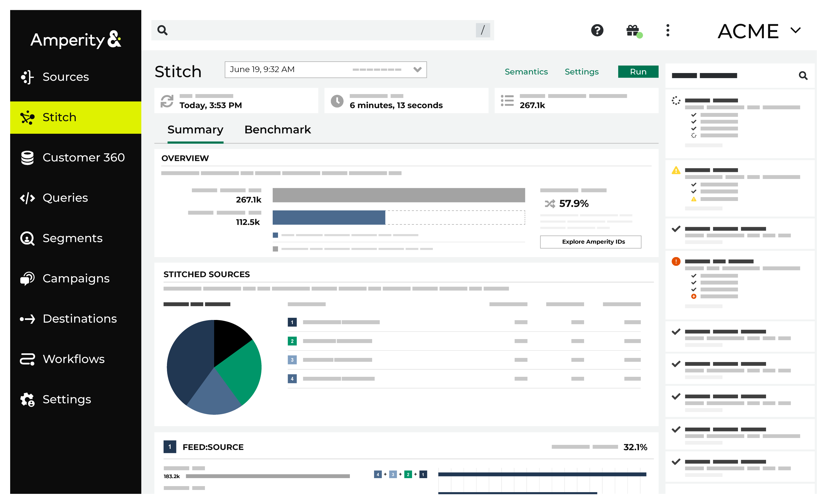Click the STITCHED SOURCES heading
Screen dimensions: 827x504
coord(206,274)
